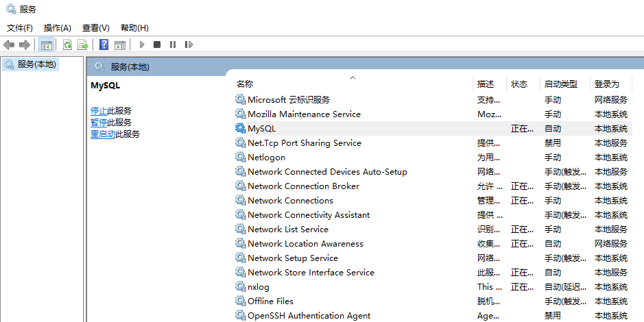Open the 文件(F) menu

[20, 28]
